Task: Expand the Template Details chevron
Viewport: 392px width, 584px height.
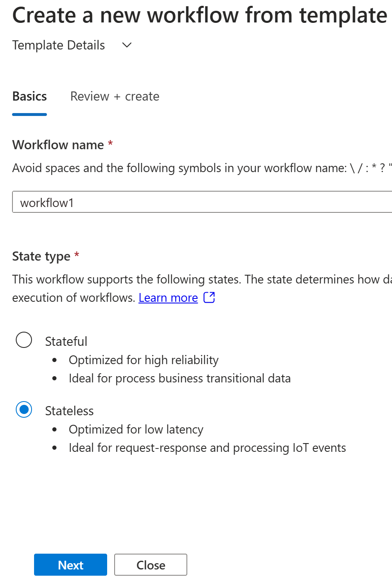Action: tap(127, 45)
